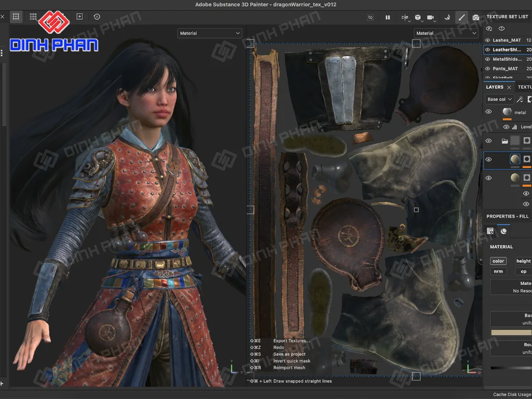Switch to the TEXTURE tab next to LAYERS
This screenshot has width=532, height=399.
coord(524,87)
